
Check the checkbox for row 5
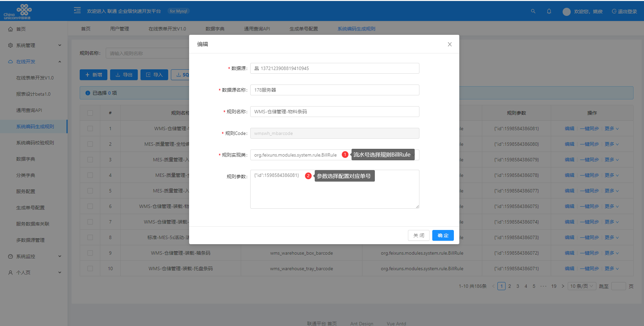coord(90,191)
